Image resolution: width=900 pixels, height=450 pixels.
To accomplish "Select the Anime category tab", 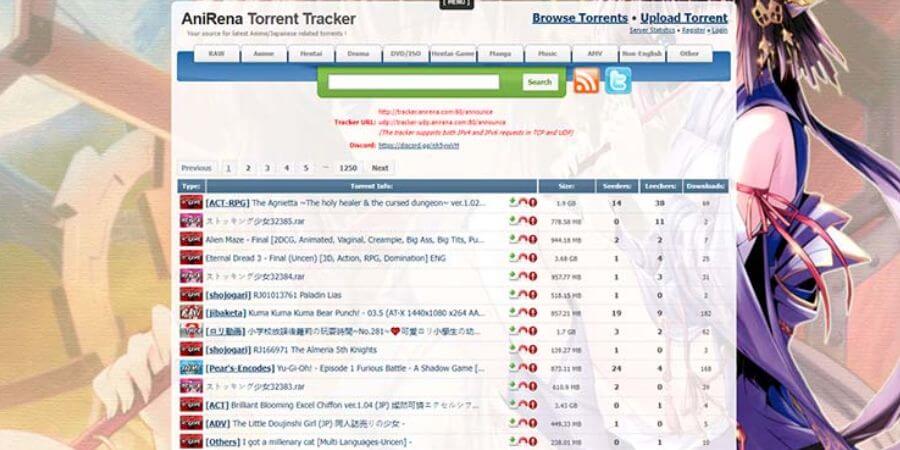I will [264, 54].
